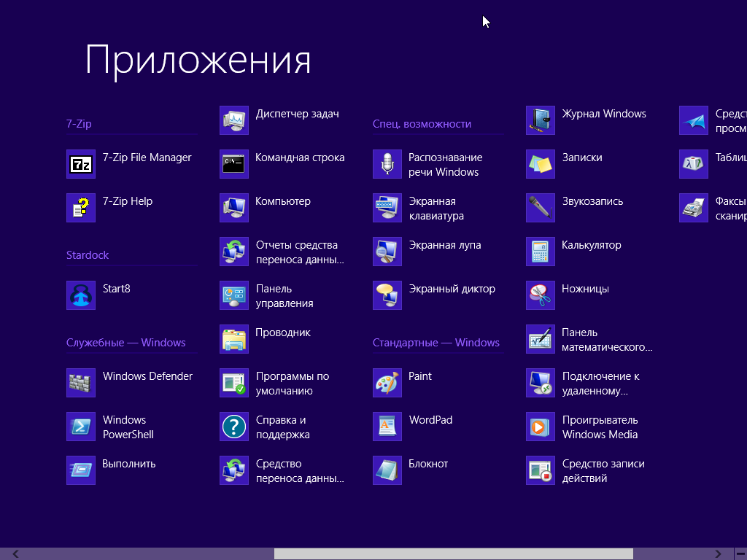The height and width of the screenshot is (560, 747).
Task: Open the Paint palette icon
Action: click(x=387, y=384)
